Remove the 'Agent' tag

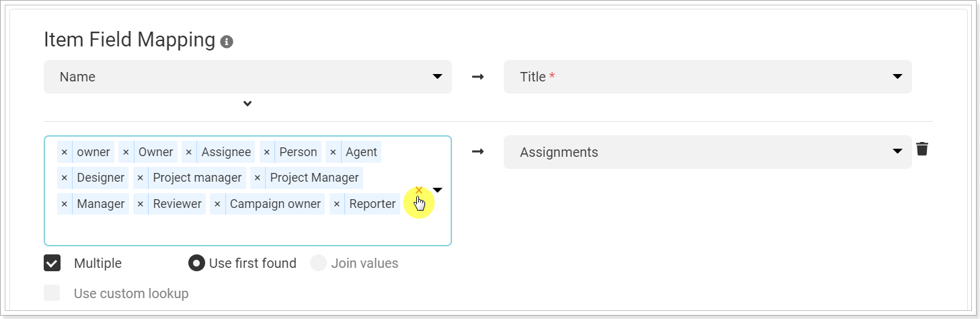tap(333, 152)
